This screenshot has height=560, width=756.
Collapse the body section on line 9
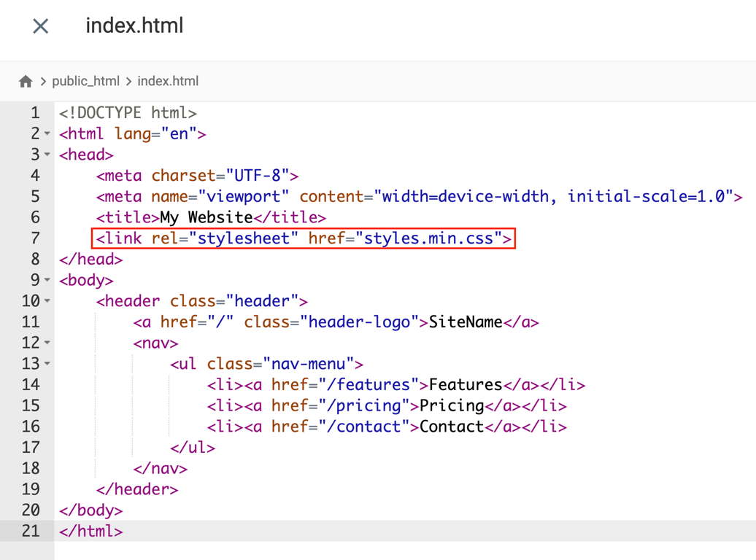pos(45,280)
